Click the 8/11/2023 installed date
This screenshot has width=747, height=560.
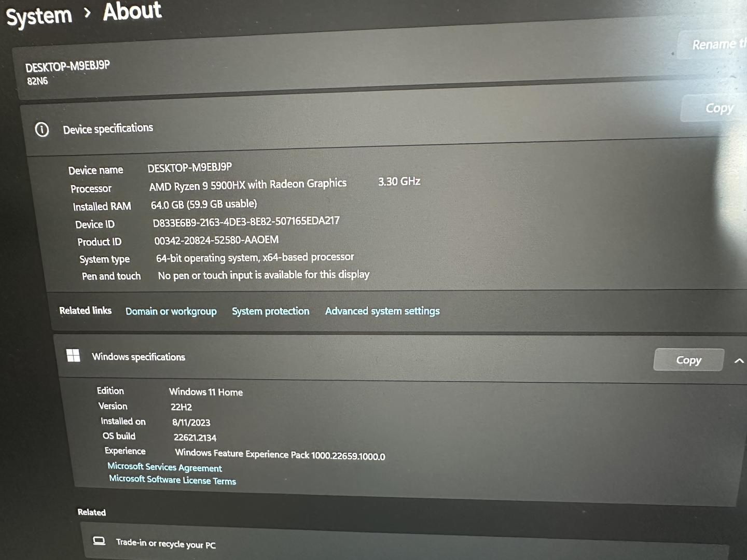[x=191, y=423]
